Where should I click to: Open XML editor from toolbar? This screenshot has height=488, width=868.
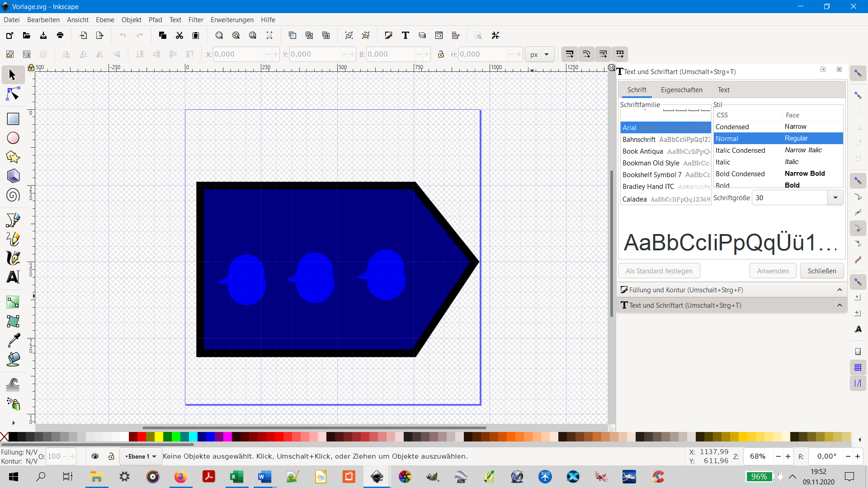[439, 35]
